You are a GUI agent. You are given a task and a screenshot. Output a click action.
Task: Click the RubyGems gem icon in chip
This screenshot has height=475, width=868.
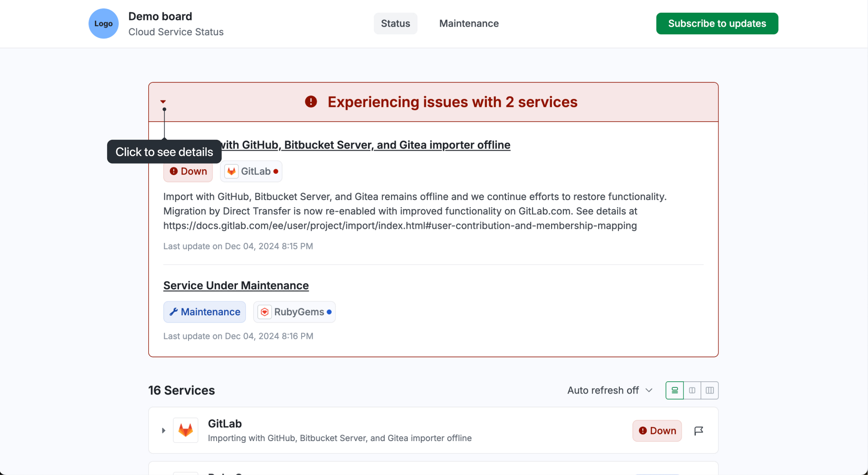point(265,312)
